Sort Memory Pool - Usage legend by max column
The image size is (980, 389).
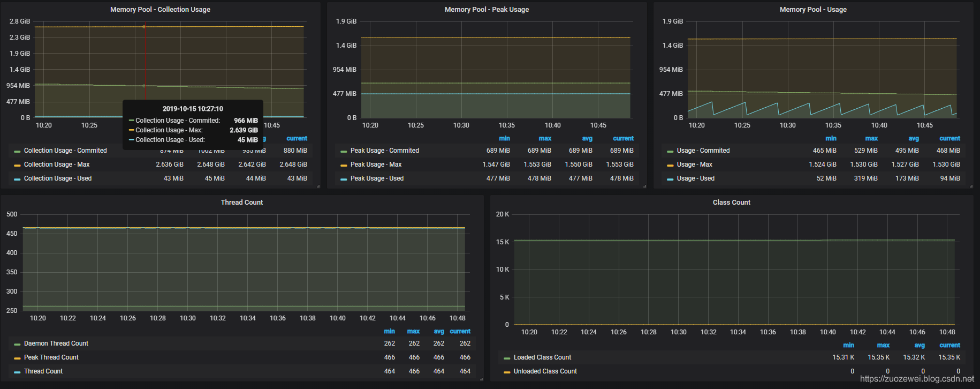click(x=871, y=138)
